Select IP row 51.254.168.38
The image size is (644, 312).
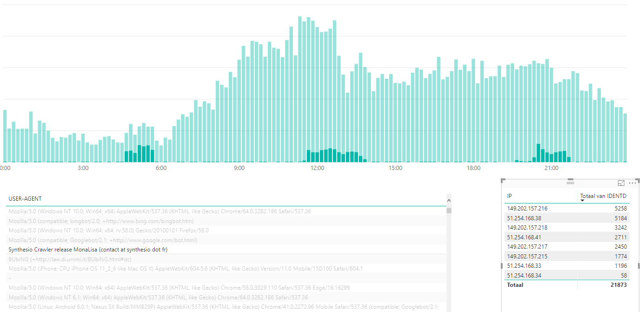(x=524, y=218)
